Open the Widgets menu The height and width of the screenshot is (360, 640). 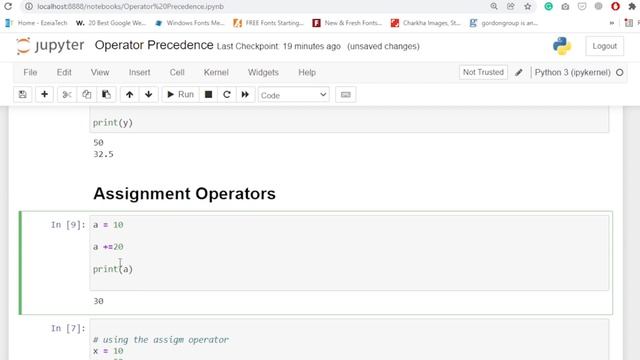click(x=263, y=72)
